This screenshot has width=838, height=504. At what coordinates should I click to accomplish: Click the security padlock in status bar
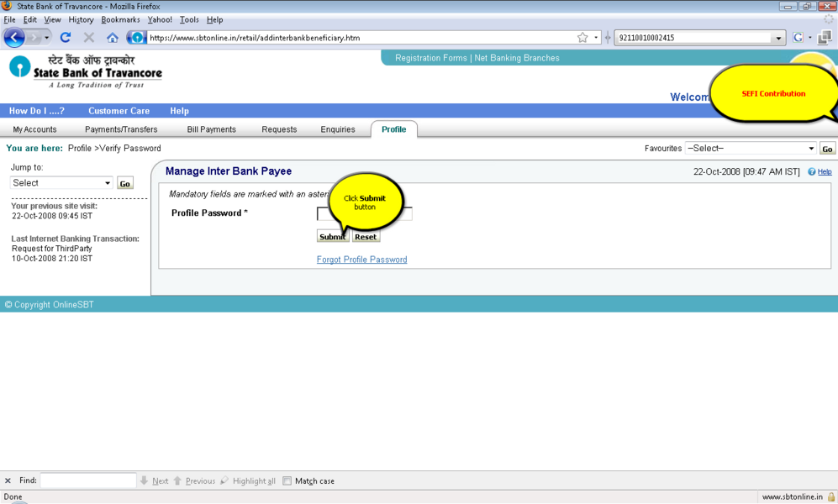[x=831, y=497]
